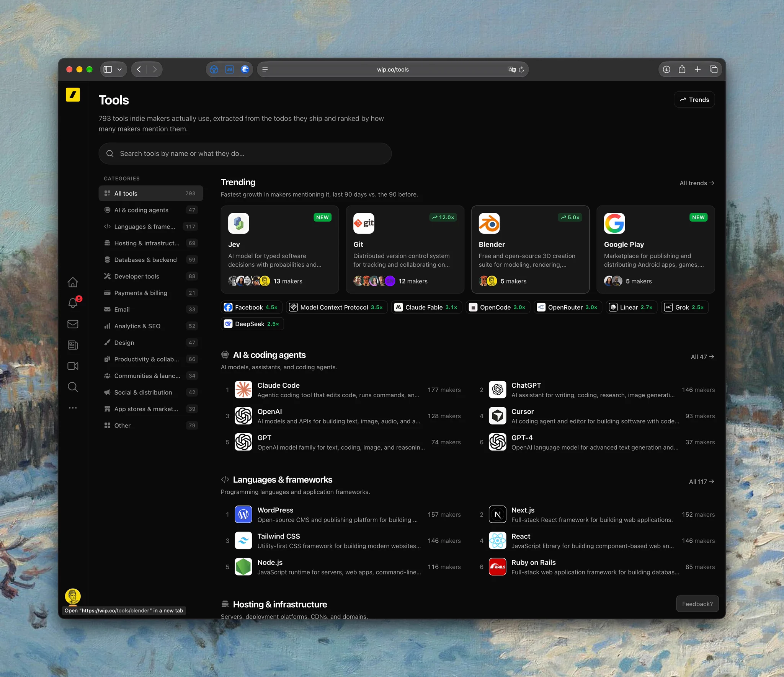
Task: Select Design category
Action: click(x=151, y=343)
